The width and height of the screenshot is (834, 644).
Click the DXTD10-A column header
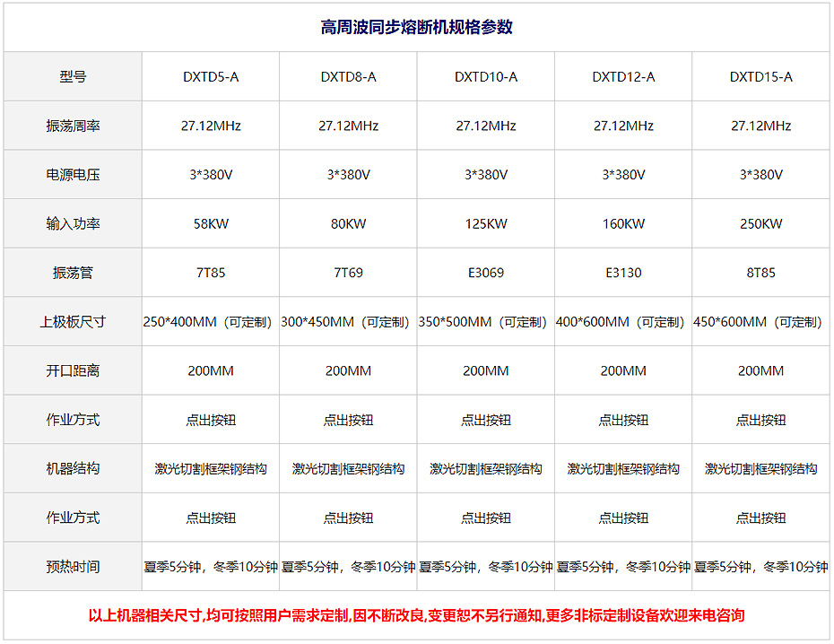(486, 77)
